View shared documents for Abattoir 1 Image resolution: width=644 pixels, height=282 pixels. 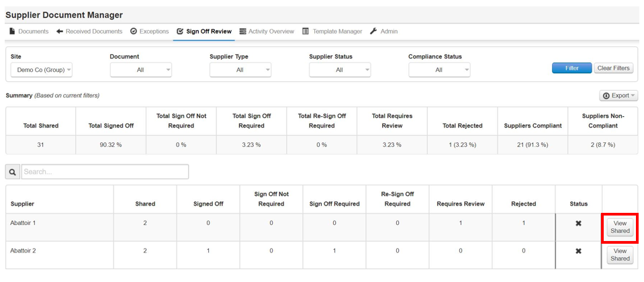tap(620, 227)
